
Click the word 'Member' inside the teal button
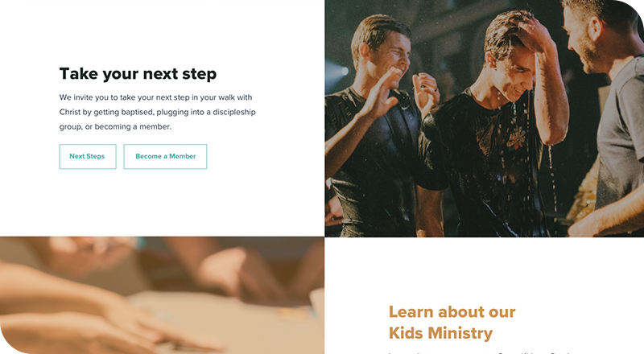pos(183,156)
